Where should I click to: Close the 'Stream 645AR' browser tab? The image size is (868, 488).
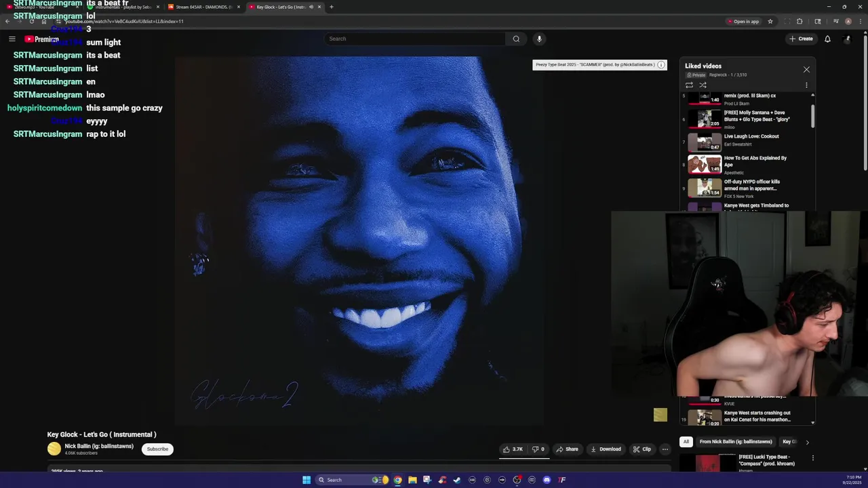click(238, 7)
